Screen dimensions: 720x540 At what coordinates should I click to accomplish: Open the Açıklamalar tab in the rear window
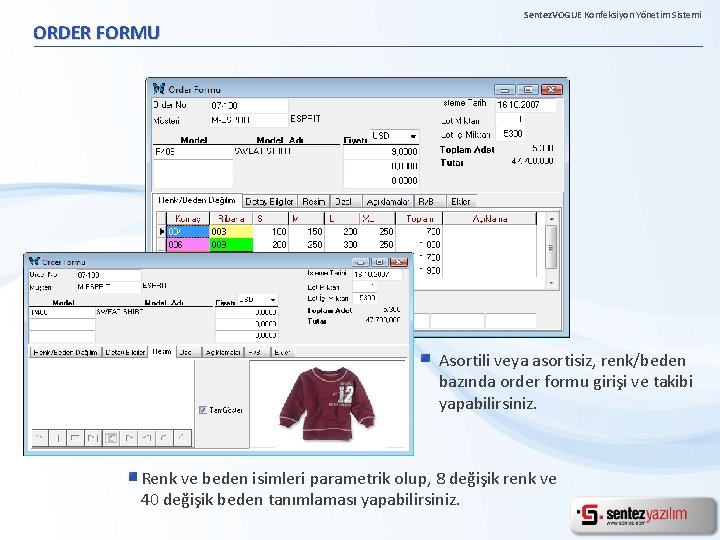click(x=388, y=202)
